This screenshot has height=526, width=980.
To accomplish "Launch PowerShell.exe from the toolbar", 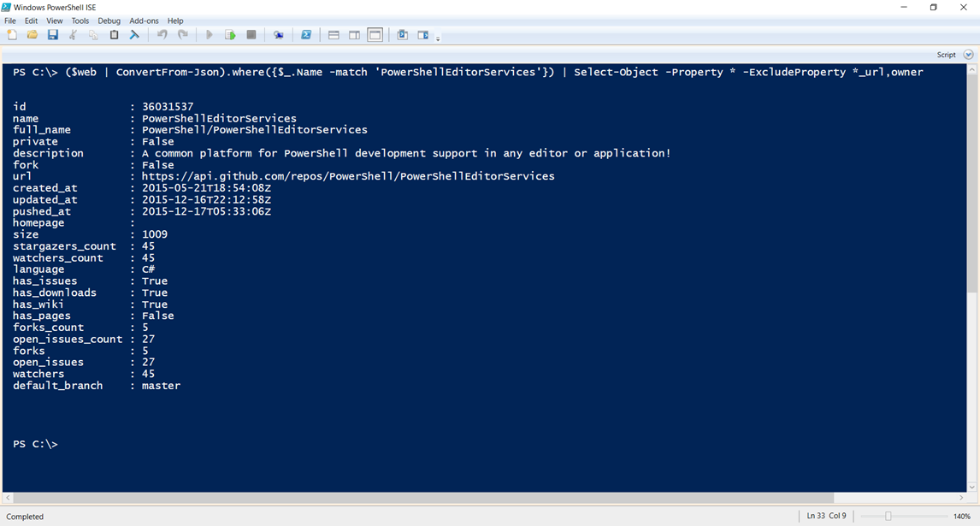I will (306, 34).
